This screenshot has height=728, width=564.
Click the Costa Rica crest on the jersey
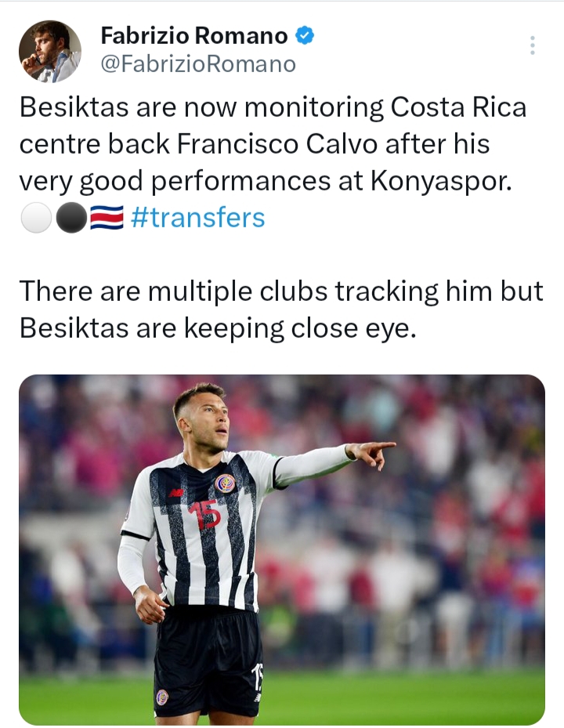(225, 484)
